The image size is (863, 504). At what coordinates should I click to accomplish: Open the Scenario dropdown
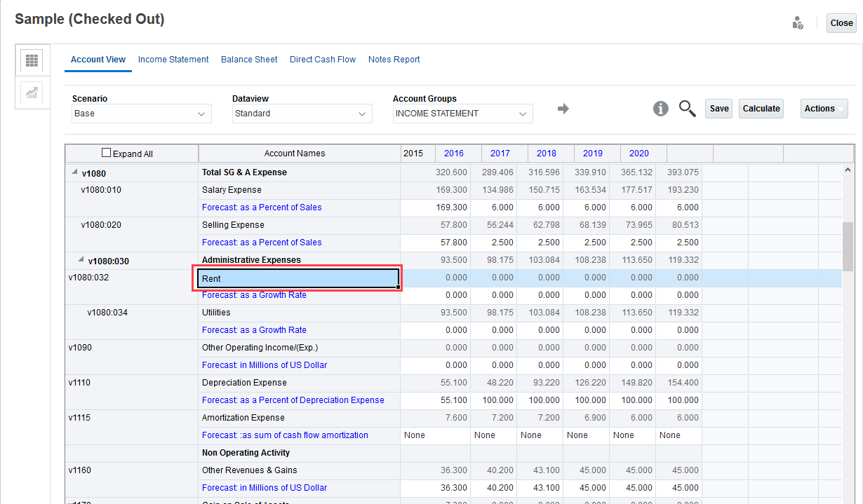point(142,114)
